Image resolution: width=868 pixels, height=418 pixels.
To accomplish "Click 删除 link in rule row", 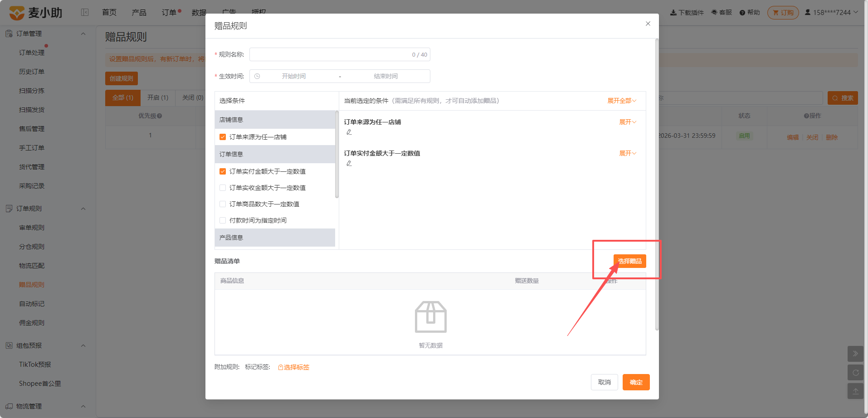I will click(832, 137).
